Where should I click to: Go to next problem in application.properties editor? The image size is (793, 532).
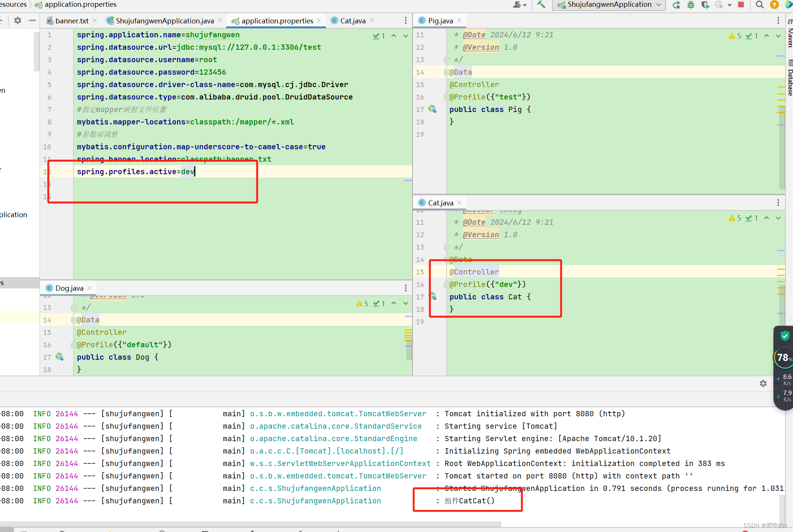click(406, 36)
